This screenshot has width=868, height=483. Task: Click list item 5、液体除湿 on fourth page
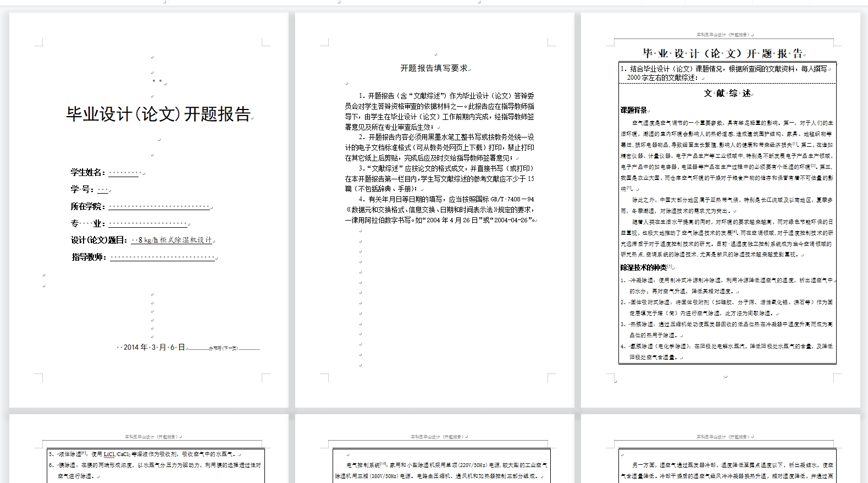[x=143, y=454]
